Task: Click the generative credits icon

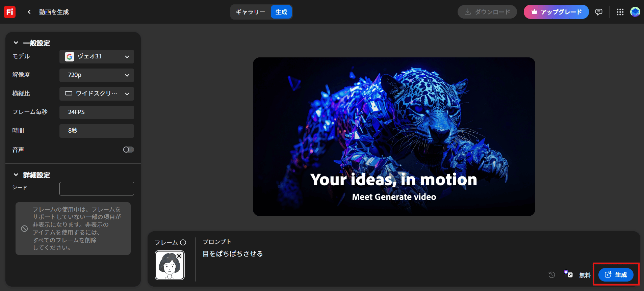Action: pyautogui.click(x=568, y=274)
